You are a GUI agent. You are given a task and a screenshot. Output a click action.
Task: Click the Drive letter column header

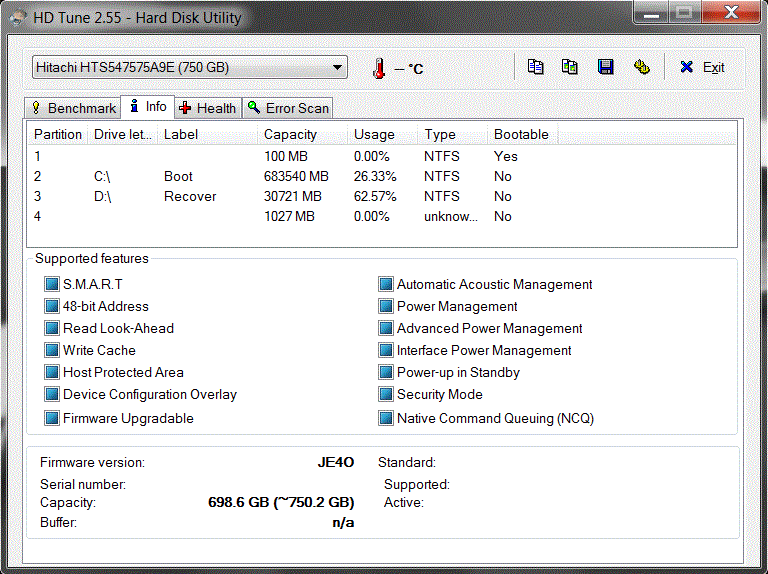122,134
